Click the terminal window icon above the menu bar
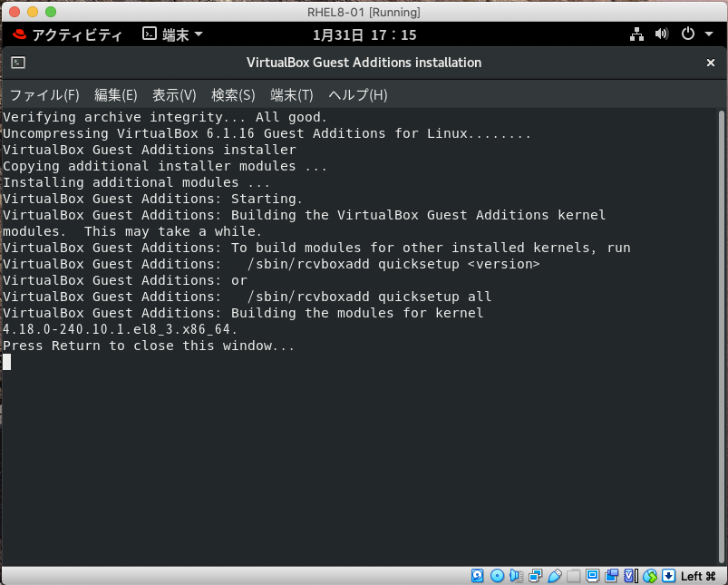 click(20, 63)
